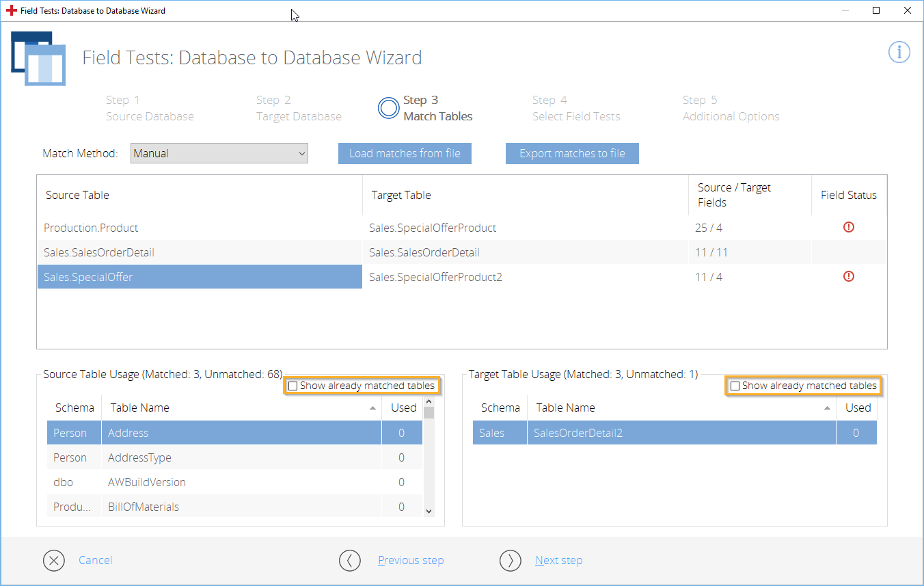The image size is (924, 586).
Task: Click the wizard database logo icon
Action: [x=38, y=59]
